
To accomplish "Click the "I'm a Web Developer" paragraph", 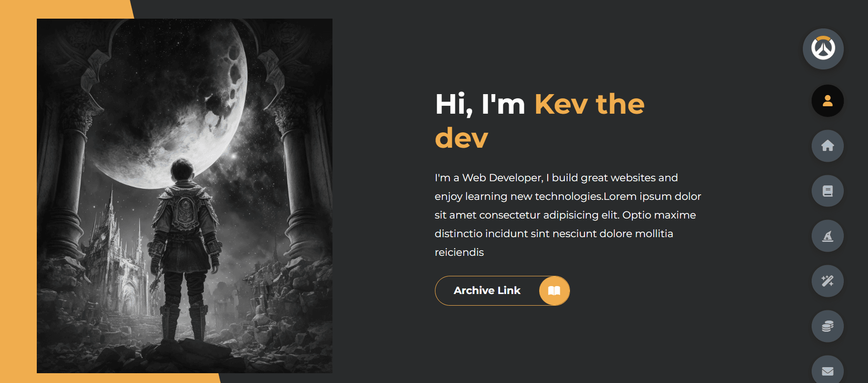I will [568, 215].
